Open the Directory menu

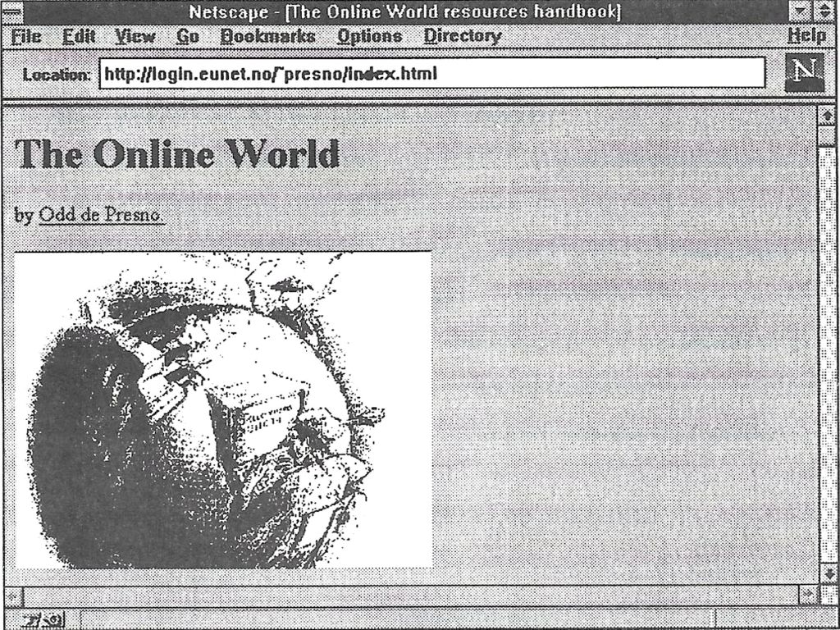(x=462, y=36)
